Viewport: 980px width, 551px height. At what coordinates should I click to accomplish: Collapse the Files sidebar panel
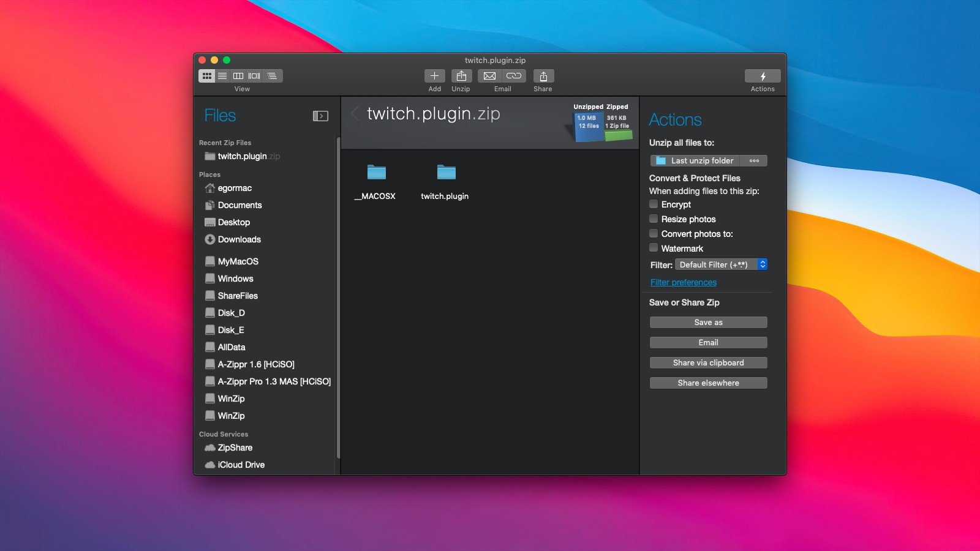(320, 116)
